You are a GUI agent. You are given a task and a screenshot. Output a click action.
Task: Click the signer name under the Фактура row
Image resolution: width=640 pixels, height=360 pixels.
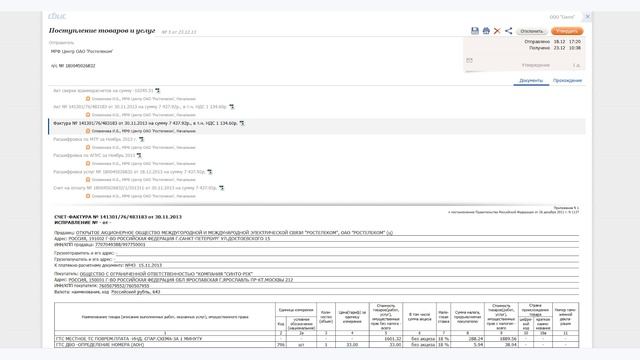[x=144, y=131]
